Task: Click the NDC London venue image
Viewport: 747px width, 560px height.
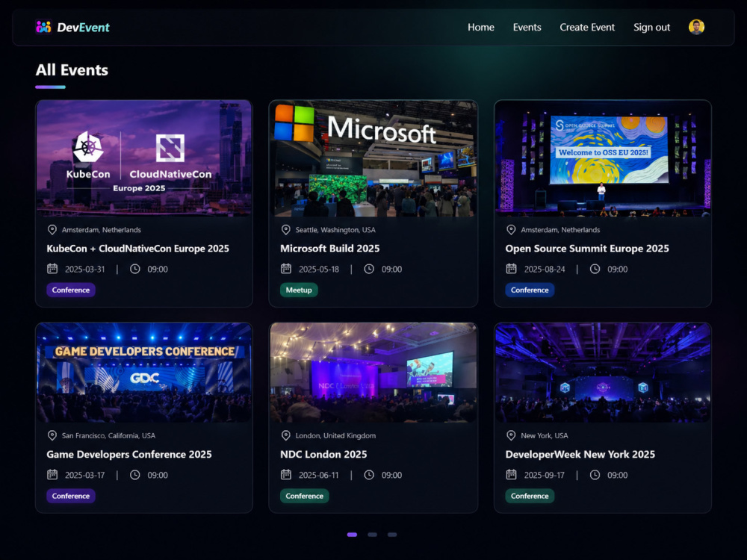Action: [x=373, y=373]
